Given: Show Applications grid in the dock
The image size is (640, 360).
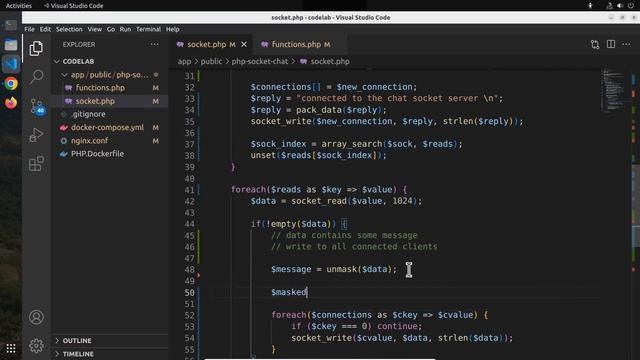Looking at the screenshot, I should click(11, 348).
